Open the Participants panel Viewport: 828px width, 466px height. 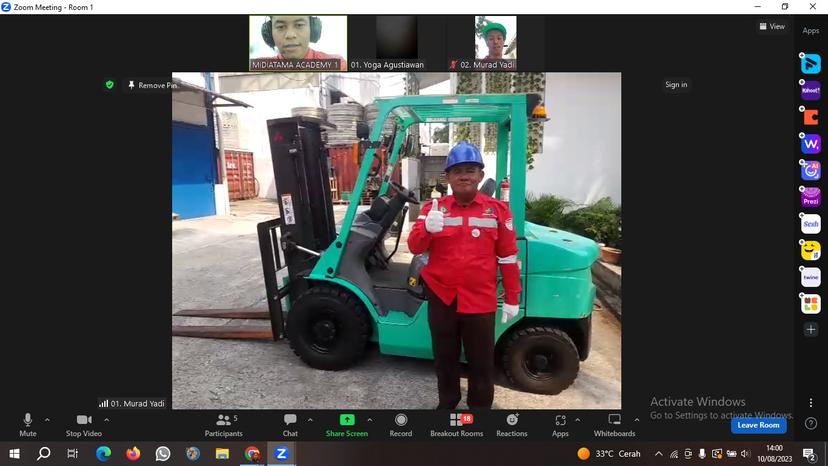[223, 425]
